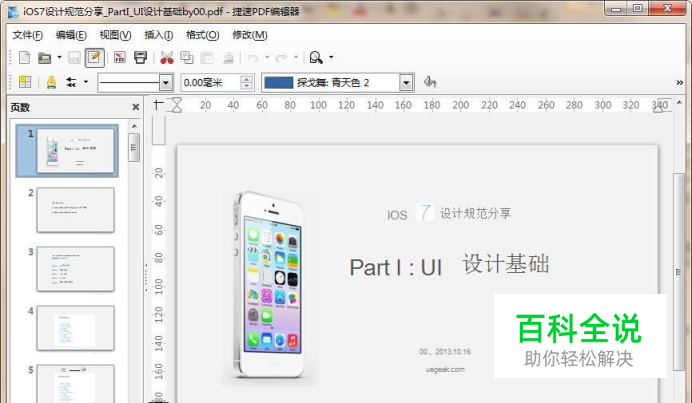Click the document vertical scrollbar thumb
The height and width of the screenshot is (403, 692).
coord(679,272)
